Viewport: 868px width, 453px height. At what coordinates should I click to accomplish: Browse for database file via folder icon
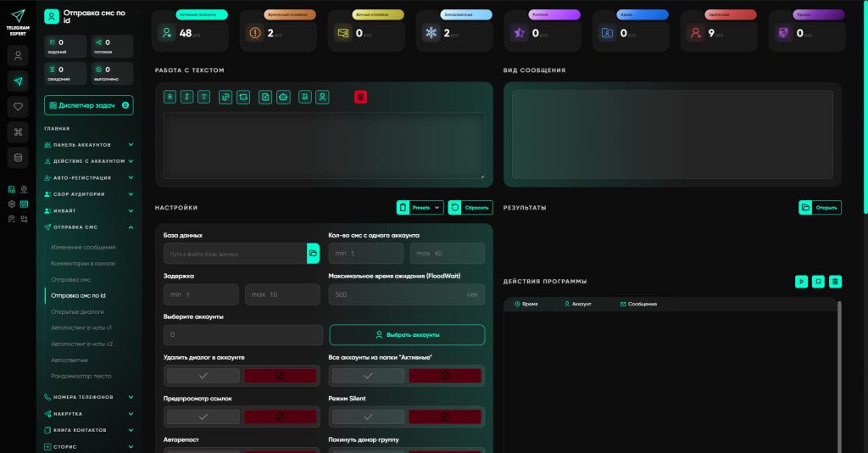313,253
